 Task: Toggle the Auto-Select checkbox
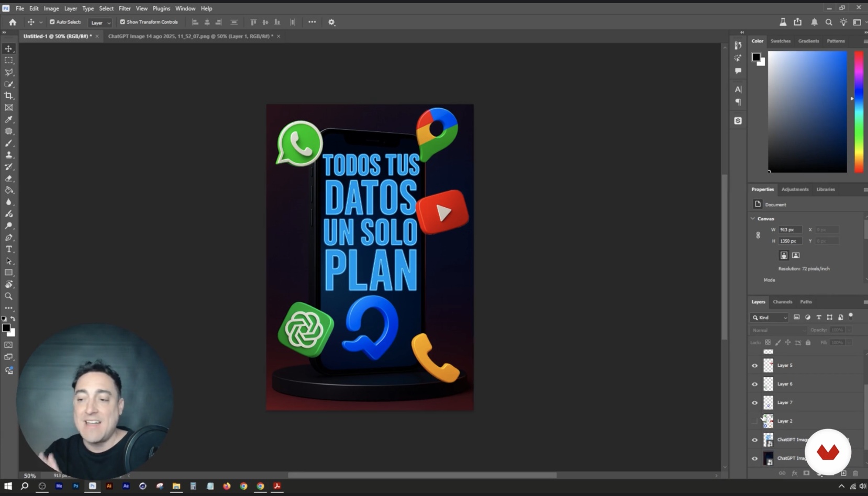click(x=52, y=22)
